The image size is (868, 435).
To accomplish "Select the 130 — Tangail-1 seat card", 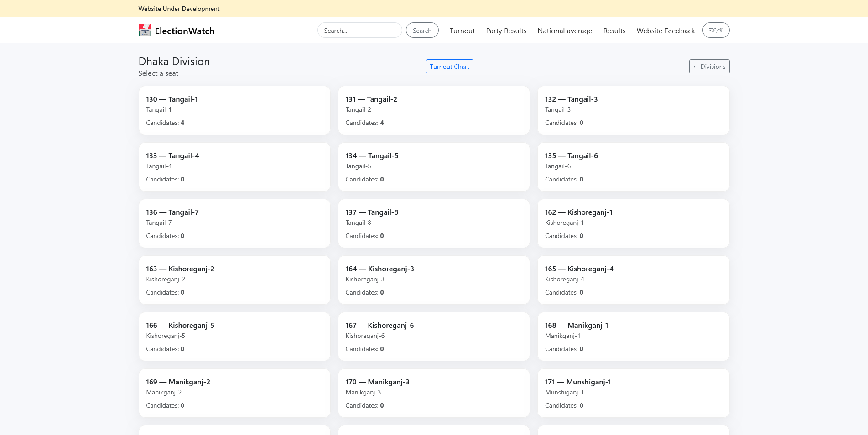I will [234, 110].
